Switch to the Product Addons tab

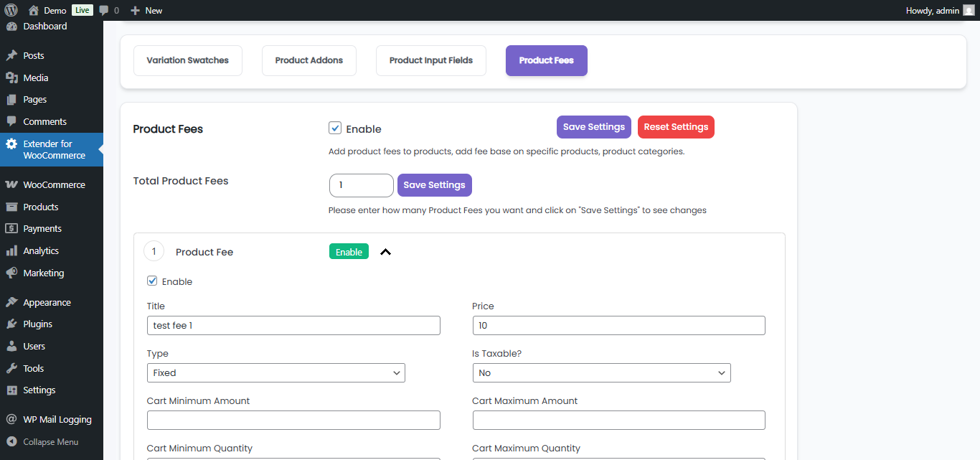309,60
